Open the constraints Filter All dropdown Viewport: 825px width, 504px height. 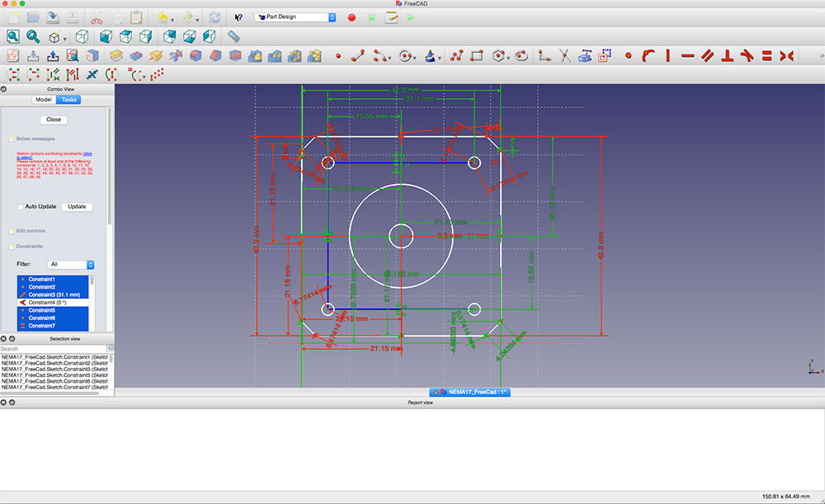pyautogui.click(x=70, y=265)
